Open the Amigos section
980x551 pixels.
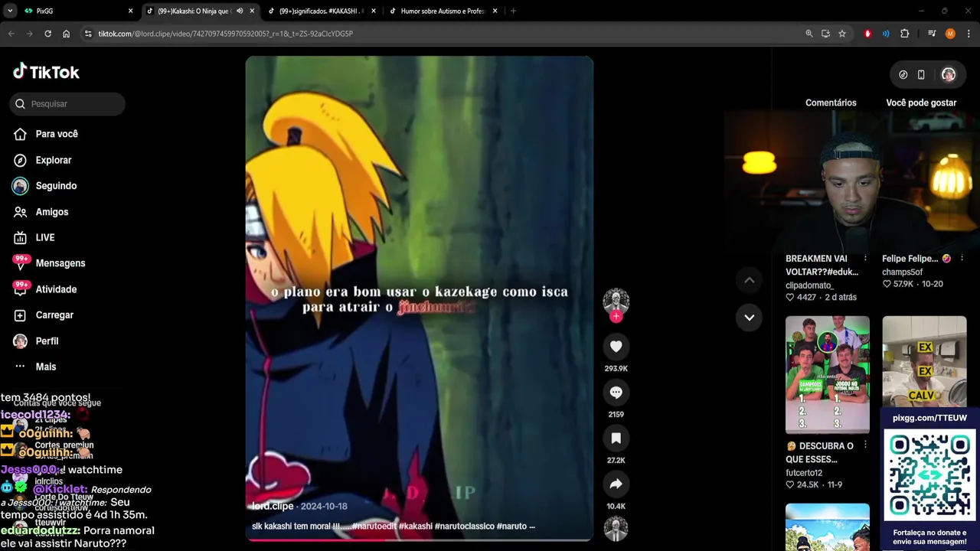click(x=52, y=212)
